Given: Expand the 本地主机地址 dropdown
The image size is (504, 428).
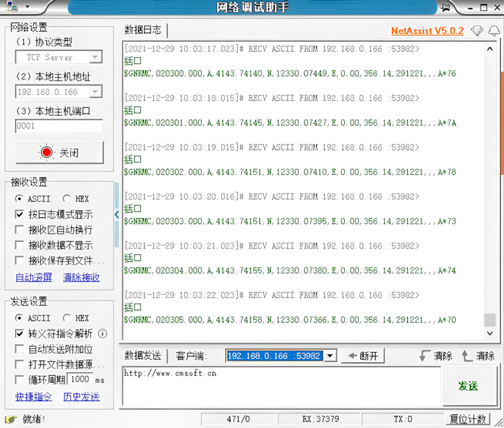Looking at the screenshot, I should point(95,92).
